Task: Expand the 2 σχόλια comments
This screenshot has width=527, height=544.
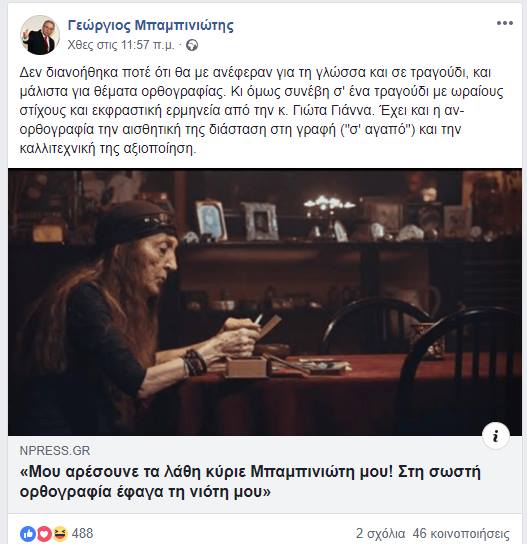Action: tap(380, 534)
